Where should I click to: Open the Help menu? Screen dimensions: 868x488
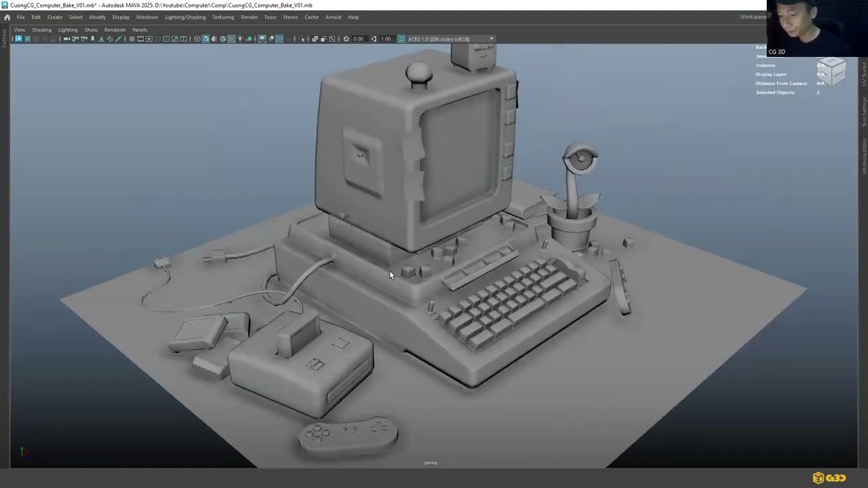pos(353,17)
